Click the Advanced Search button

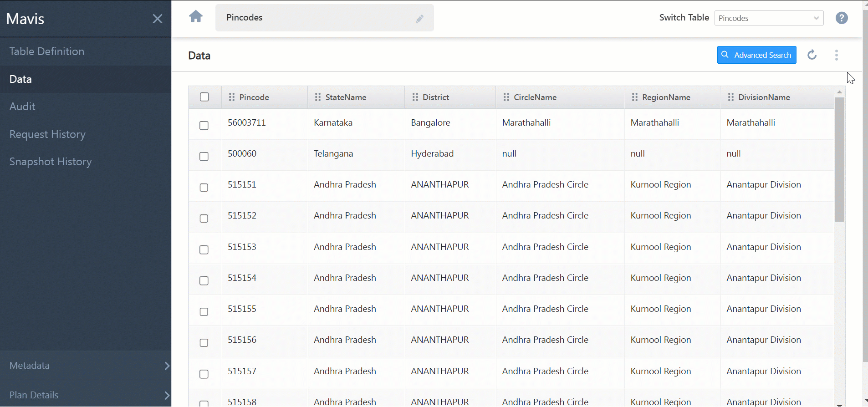[756, 55]
